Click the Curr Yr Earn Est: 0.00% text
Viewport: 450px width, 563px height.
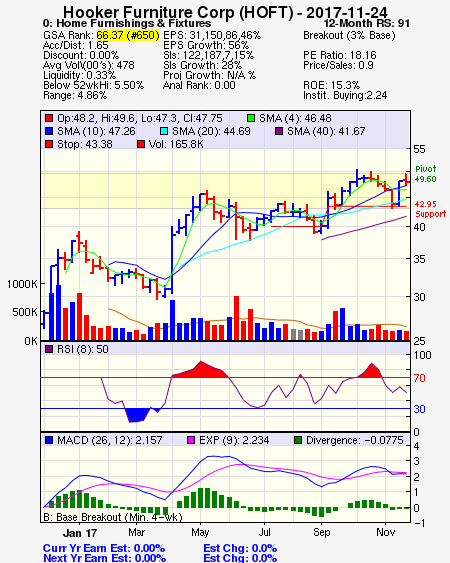tap(104, 548)
